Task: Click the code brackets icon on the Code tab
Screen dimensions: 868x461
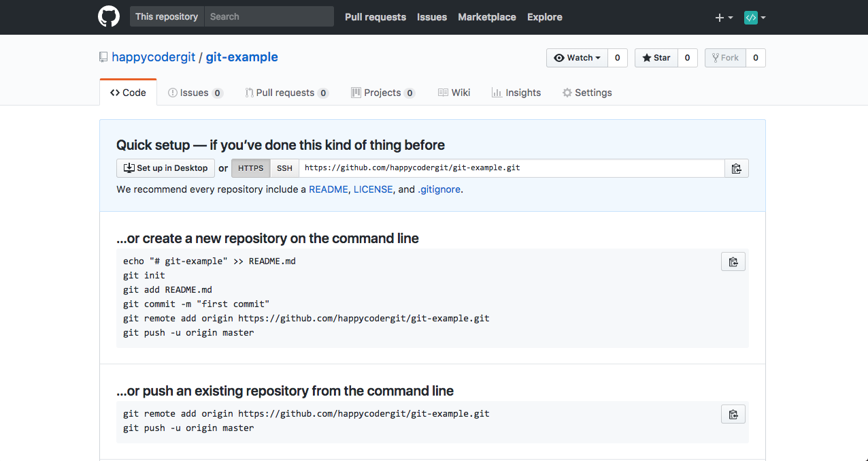Action: pyautogui.click(x=116, y=92)
